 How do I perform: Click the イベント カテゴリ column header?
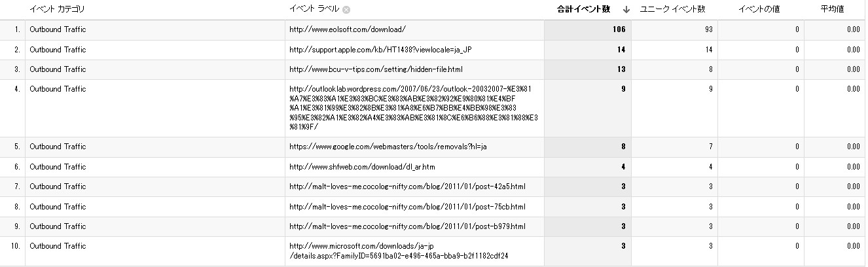[x=58, y=9]
